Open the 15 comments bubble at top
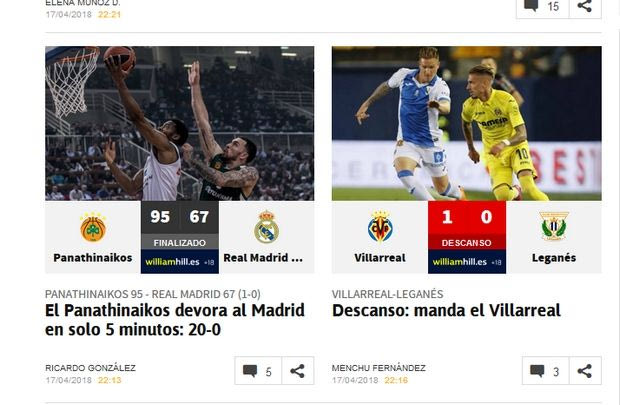Screen dimensions: 620x405 pyautogui.click(x=543, y=7)
